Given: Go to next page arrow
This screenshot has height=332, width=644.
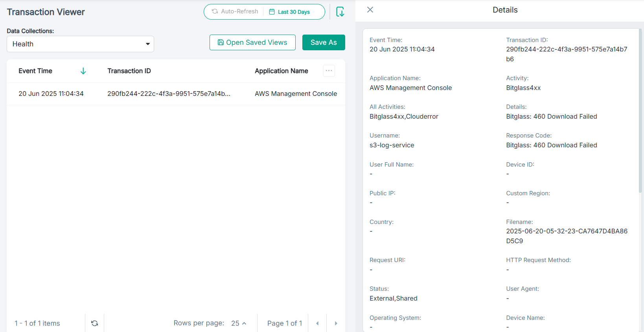Looking at the screenshot, I should 336,323.
